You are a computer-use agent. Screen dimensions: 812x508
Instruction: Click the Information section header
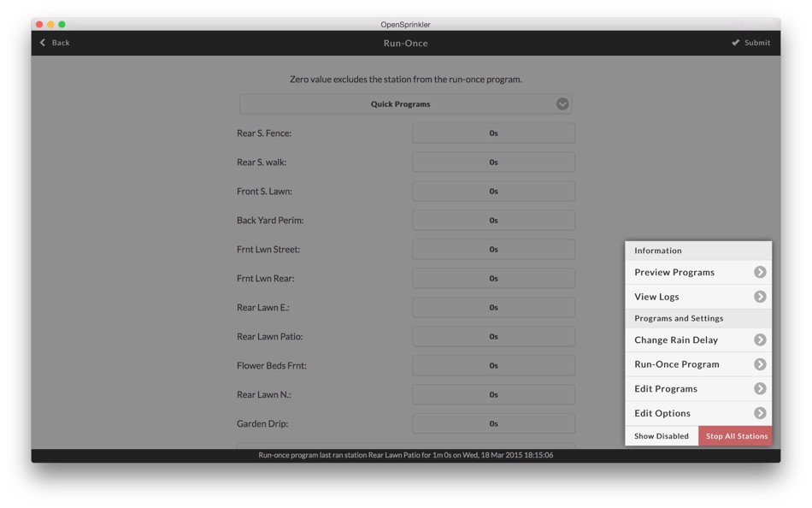[698, 251]
